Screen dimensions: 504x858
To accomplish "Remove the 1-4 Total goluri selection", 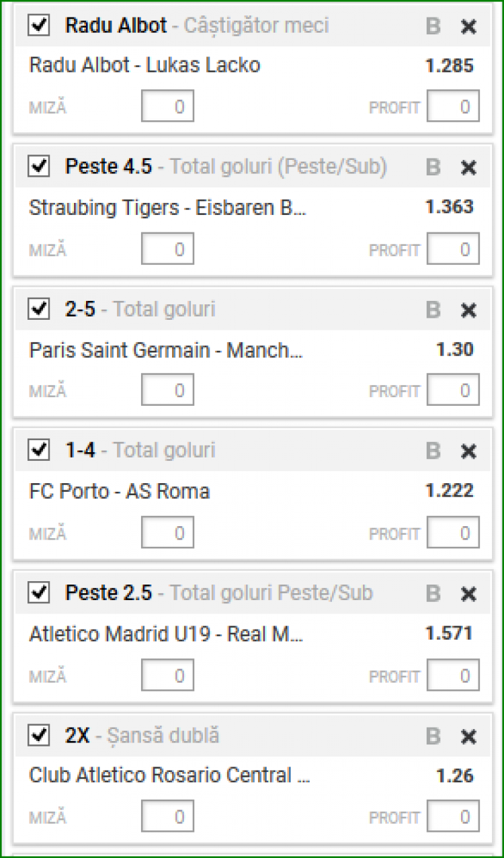I will tap(468, 451).
